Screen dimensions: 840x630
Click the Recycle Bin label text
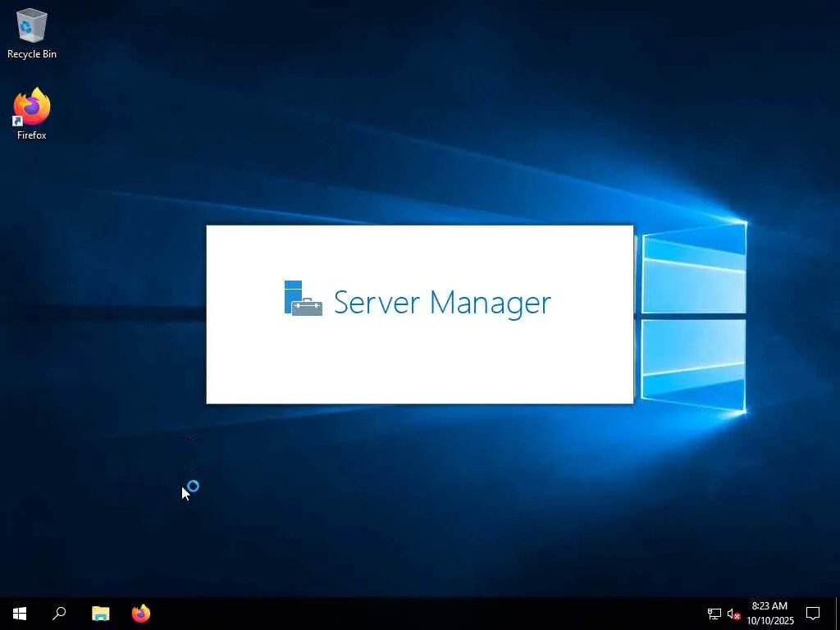click(32, 54)
